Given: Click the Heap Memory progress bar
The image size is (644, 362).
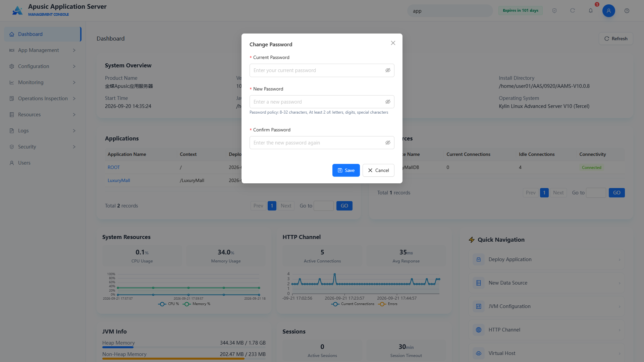Looking at the screenshot, I should [x=184, y=347].
